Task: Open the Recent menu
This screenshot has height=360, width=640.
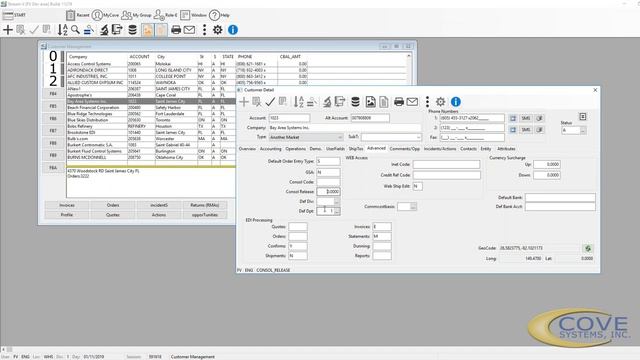Action: pyautogui.click(x=78, y=15)
